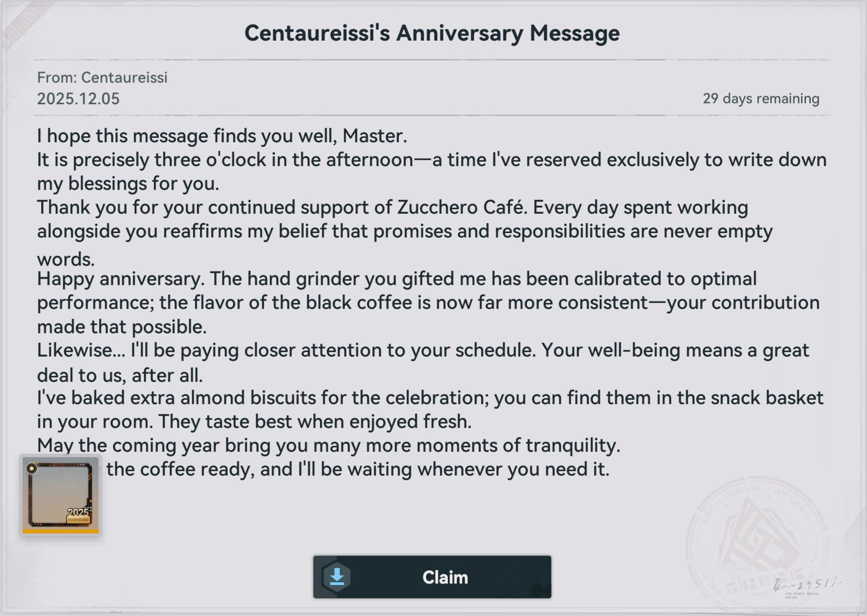The height and width of the screenshot is (616, 867).
Task: Click the mail date 2025.12.05
Action: point(78,99)
